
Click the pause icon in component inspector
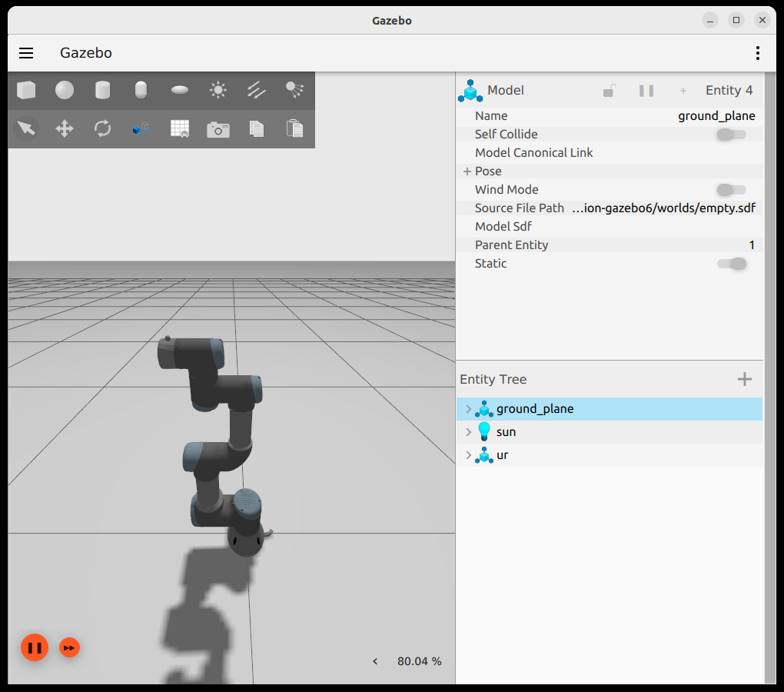646,91
